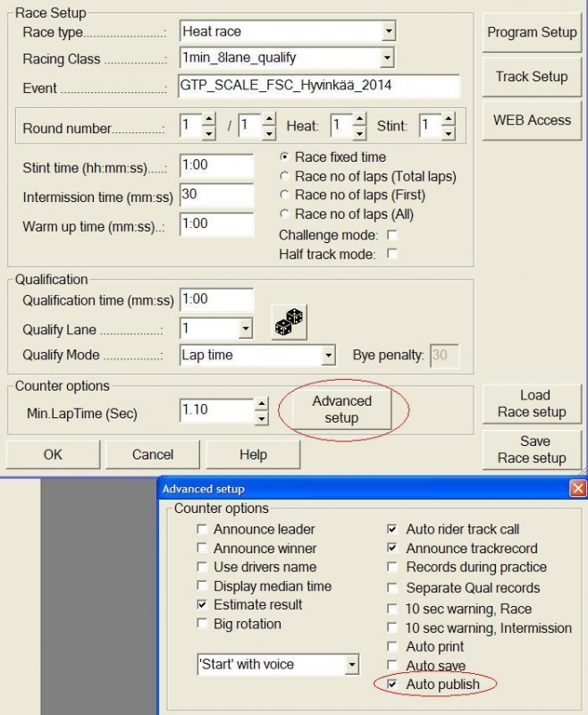Increase the Round number spinner

209,120
